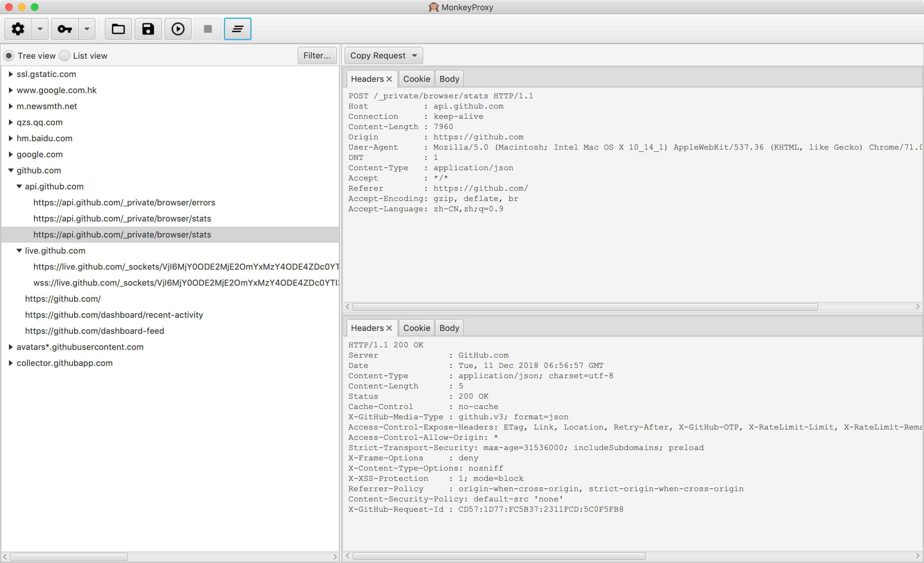Open the settings gear button
Viewport: 924px width, 563px height.
click(x=18, y=29)
